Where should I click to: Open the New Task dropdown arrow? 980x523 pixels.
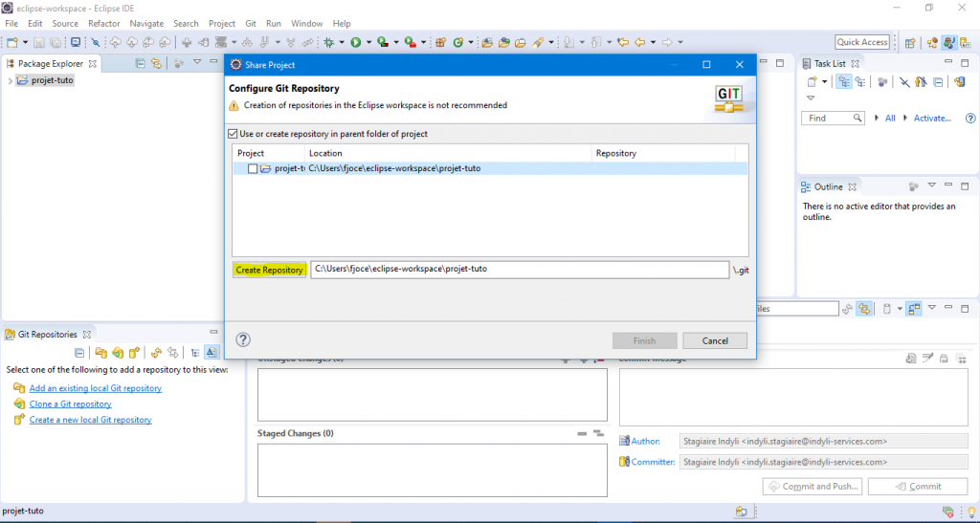click(x=824, y=82)
